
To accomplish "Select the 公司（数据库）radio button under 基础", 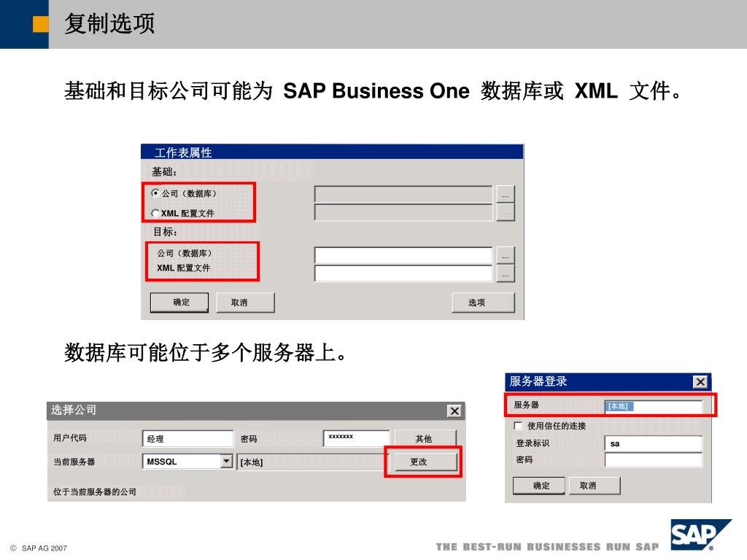I will 155,192.
